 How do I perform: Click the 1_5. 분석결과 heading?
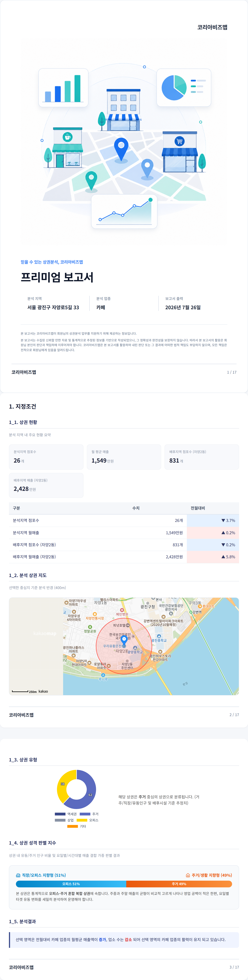pyautogui.click(x=22, y=921)
